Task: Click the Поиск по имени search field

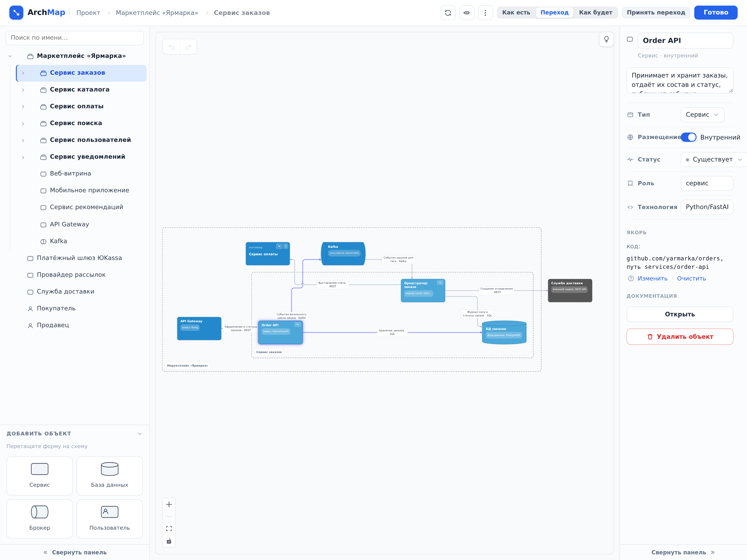Action: pos(75,38)
